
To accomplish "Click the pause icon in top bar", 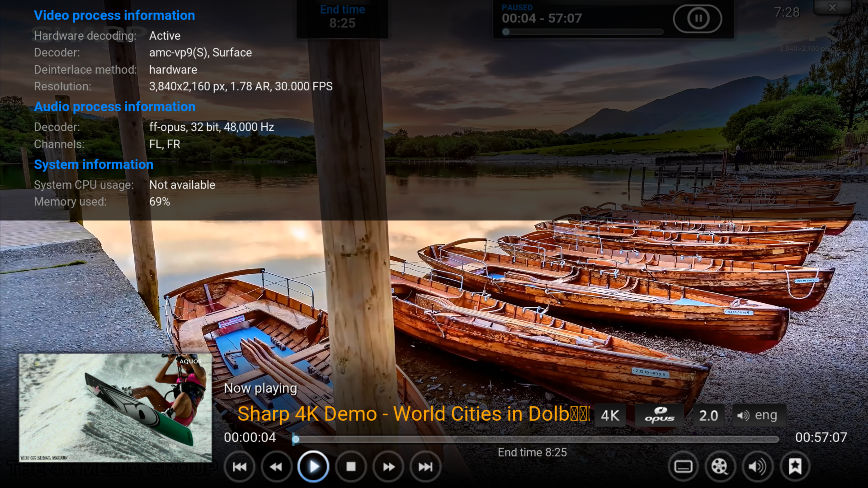I will click(698, 19).
